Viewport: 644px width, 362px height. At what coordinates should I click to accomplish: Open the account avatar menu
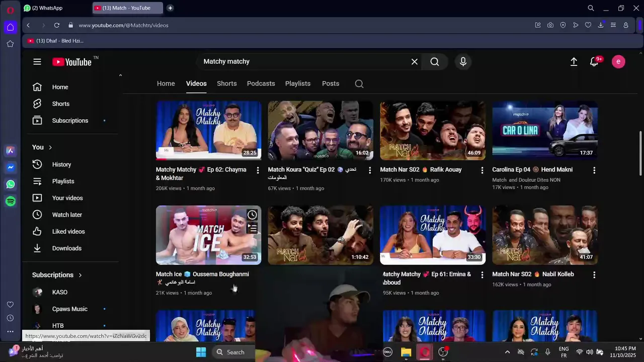(x=618, y=61)
